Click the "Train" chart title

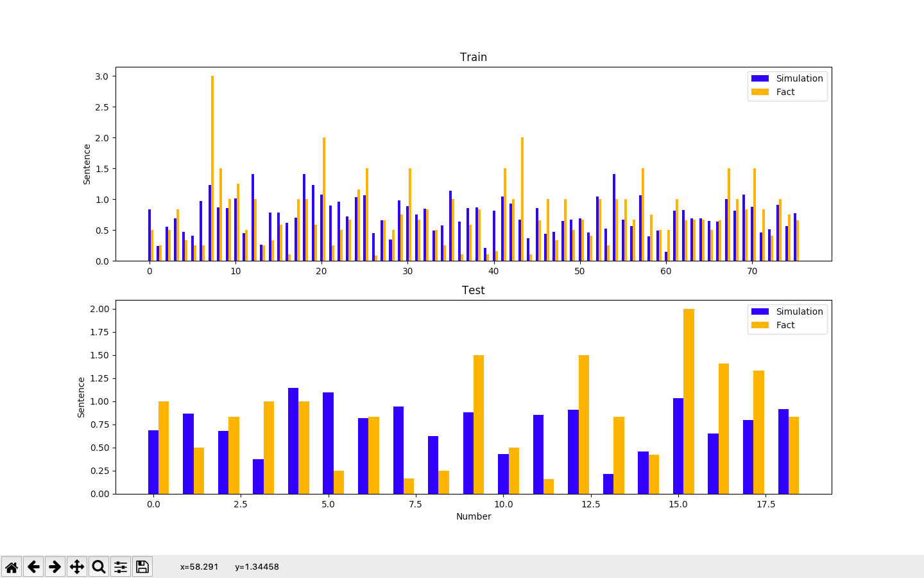pos(474,57)
